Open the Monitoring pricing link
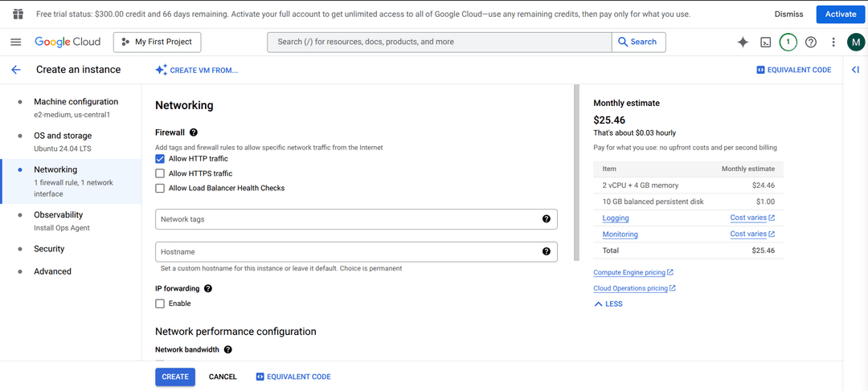868x391 pixels. pyautogui.click(x=620, y=234)
